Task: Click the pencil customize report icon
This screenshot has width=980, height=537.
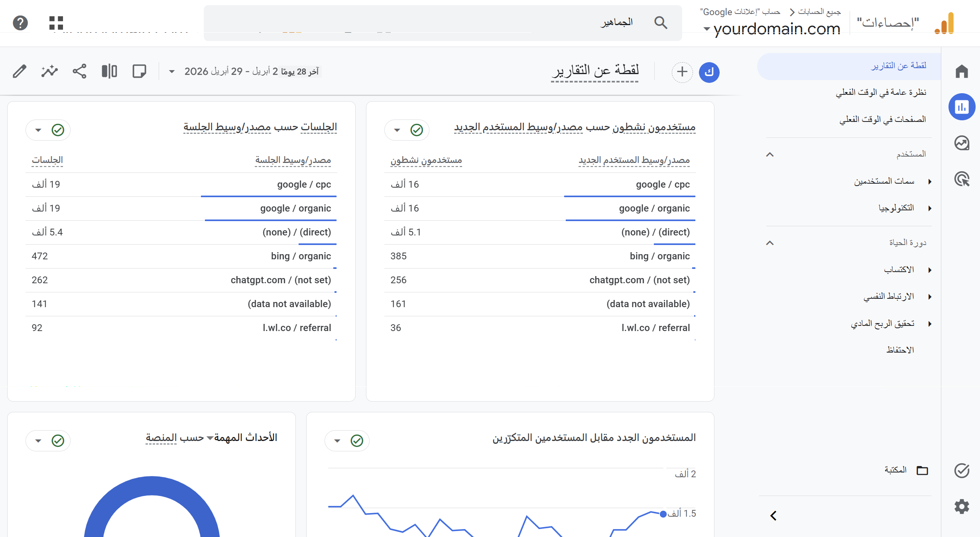Action: (x=20, y=72)
